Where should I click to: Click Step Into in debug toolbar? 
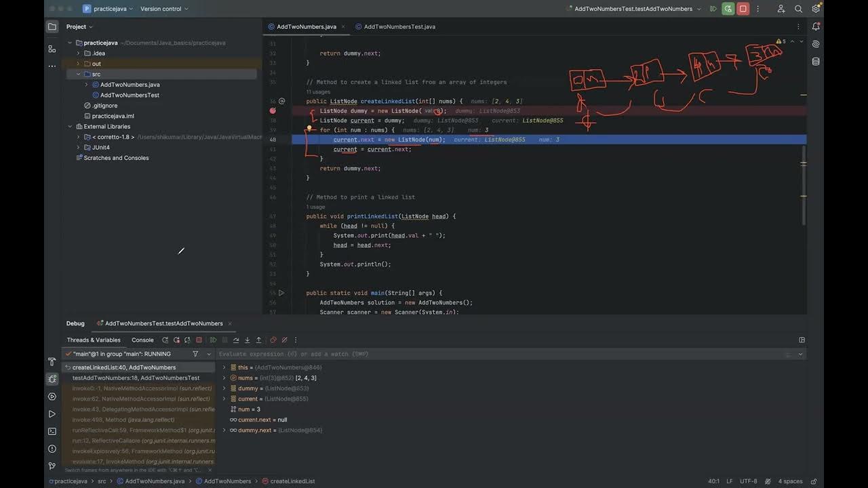click(x=248, y=340)
